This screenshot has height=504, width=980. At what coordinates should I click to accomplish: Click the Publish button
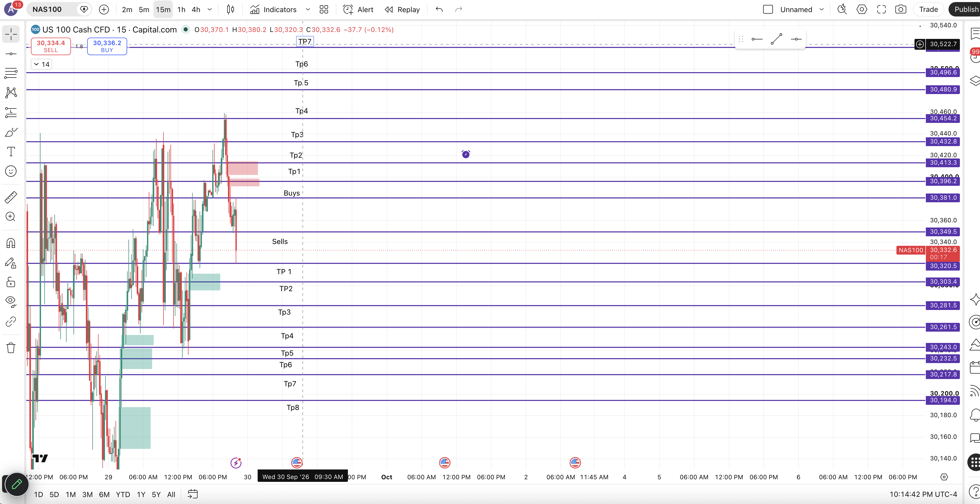965,10
